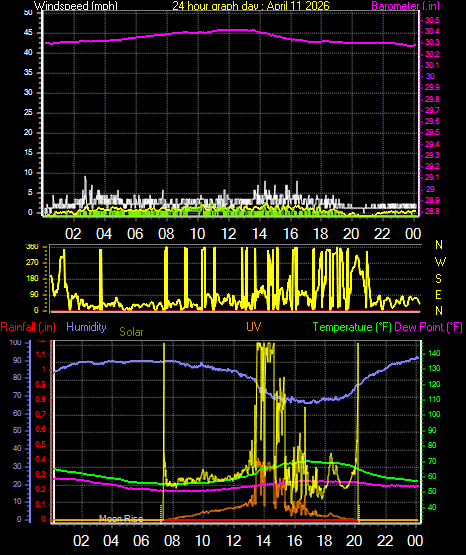Click the 360 tick on wind direction axis
Screen dimensions: 466x555
[x=32, y=247]
